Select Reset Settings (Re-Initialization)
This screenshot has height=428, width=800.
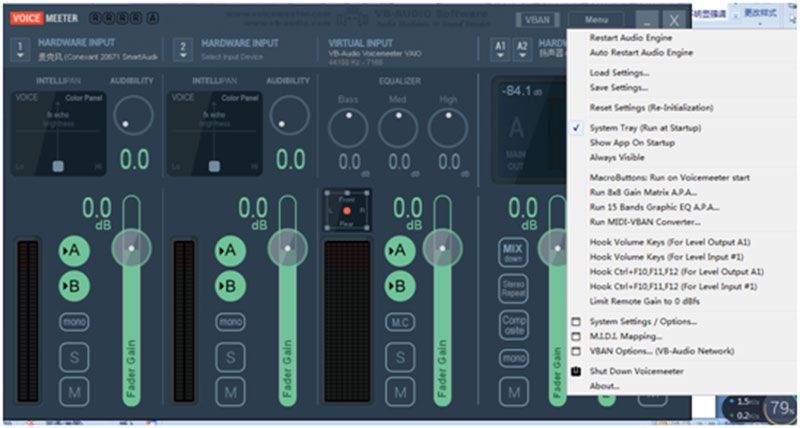click(652, 108)
